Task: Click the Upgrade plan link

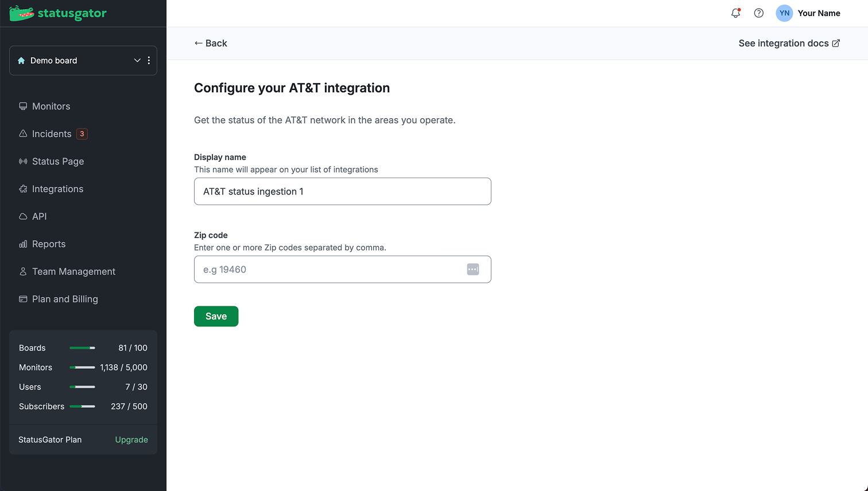Action: 131,439
